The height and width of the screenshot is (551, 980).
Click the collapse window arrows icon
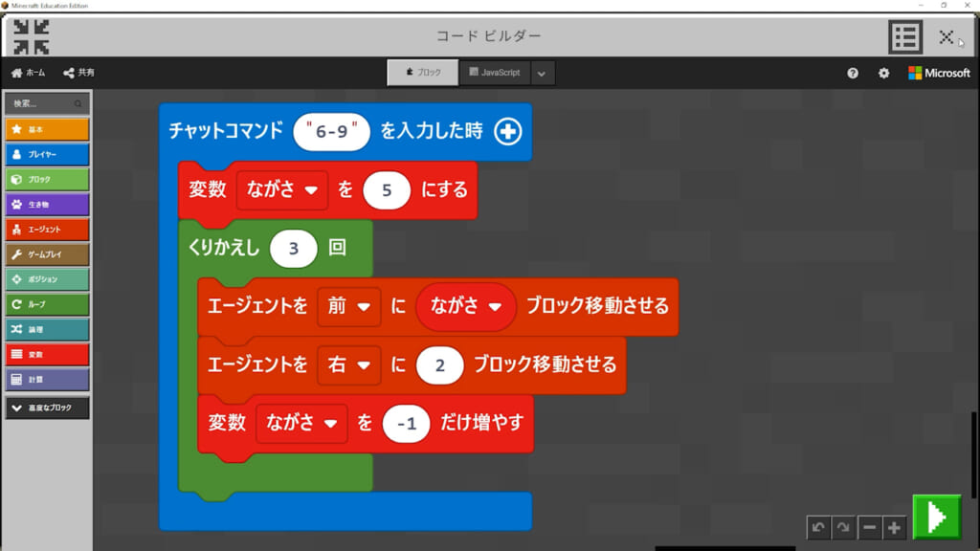pos(32,36)
